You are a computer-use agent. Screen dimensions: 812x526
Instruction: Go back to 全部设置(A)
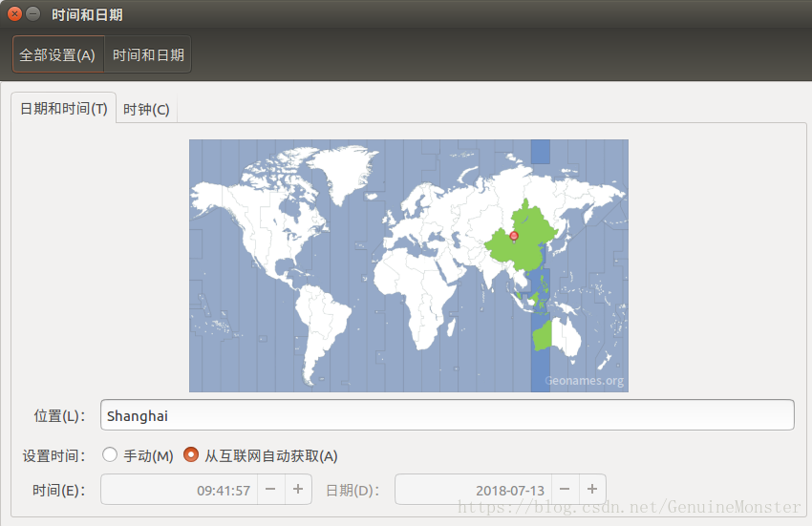pyautogui.click(x=58, y=54)
